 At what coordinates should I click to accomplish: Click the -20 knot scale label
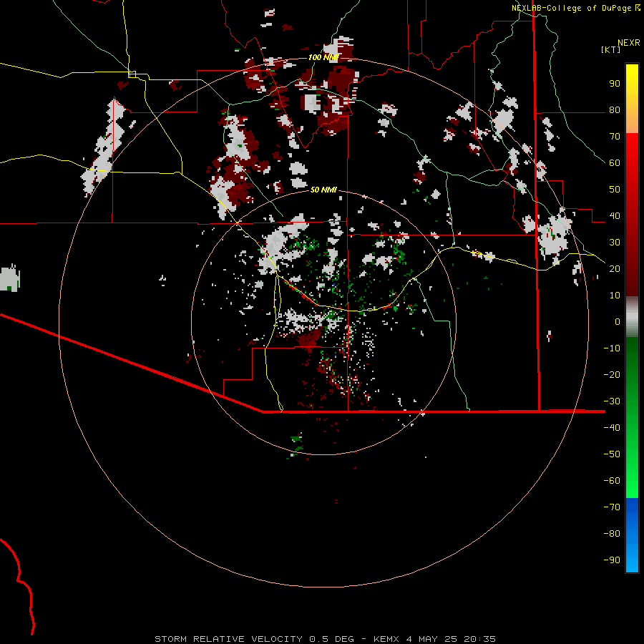tap(612, 374)
